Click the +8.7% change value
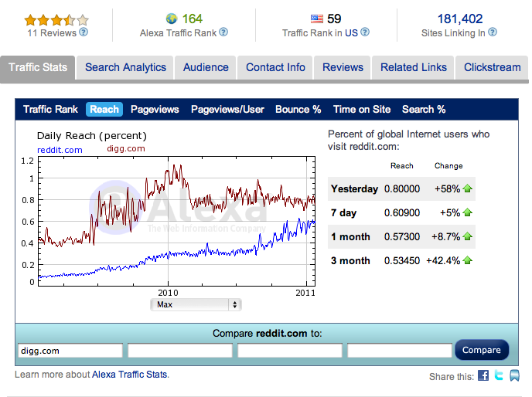 coord(446,236)
